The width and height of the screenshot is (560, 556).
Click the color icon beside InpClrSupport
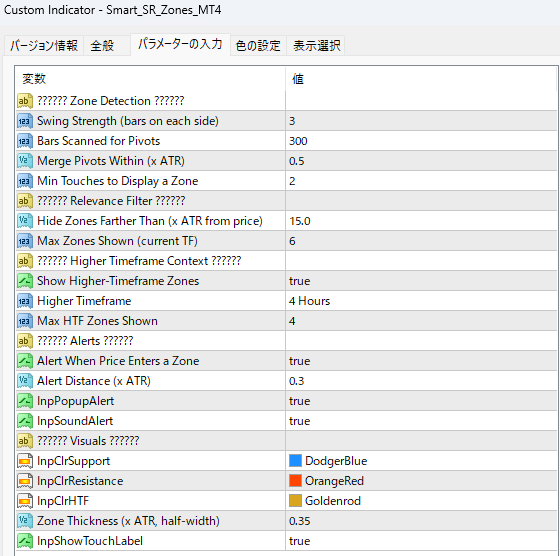click(x=25, y=461)
